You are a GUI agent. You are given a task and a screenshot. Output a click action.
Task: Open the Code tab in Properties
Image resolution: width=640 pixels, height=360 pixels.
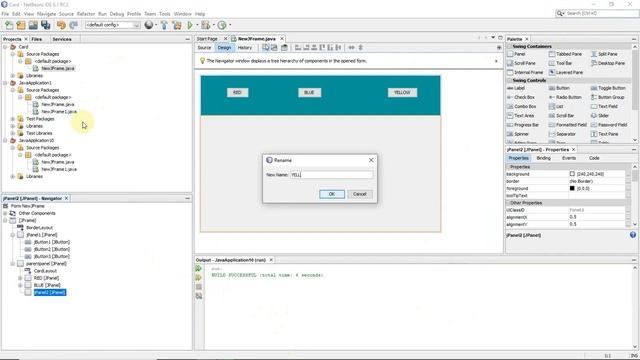pos(594,158)
